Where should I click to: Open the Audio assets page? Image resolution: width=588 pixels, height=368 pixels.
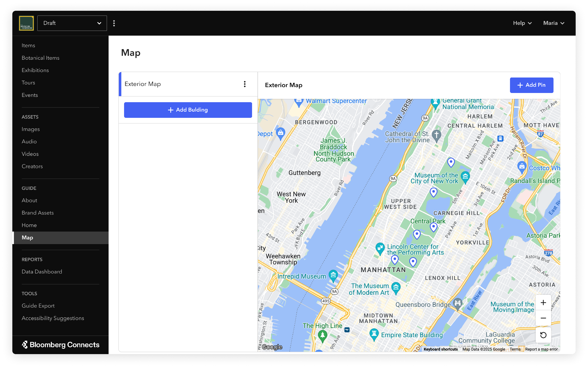(29, 142)
